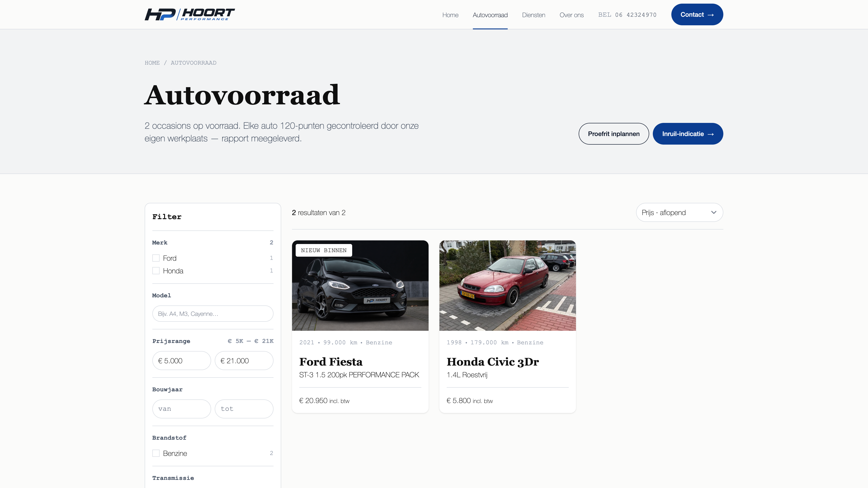
Task: Click the Transmissie filter heading
Action: (x=173, y=478)
